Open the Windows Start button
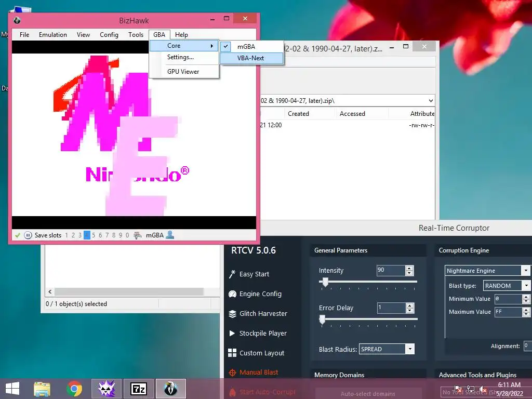This screenshot has width=532, height=399. (x=12, y=389)
